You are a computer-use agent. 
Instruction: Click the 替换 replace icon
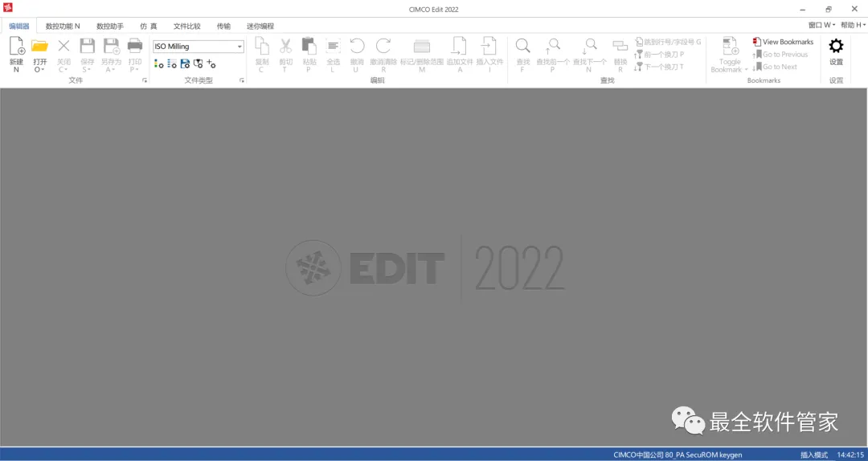(x=620, y=47)
